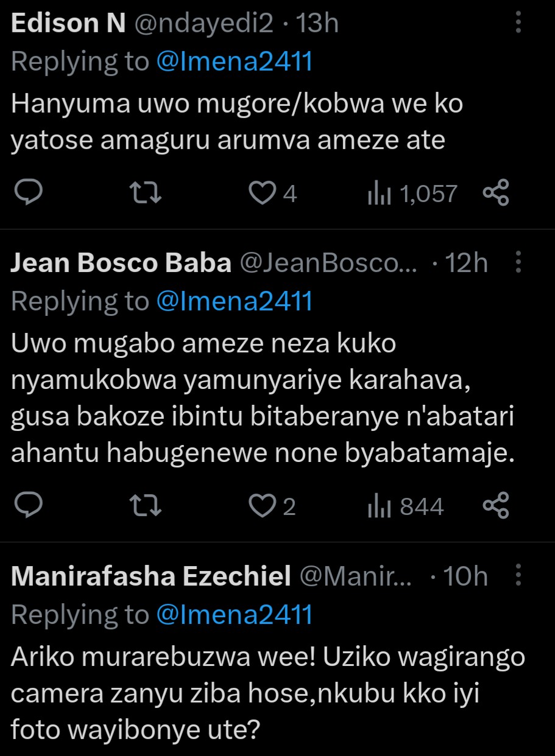
Task: Open Edison N's profile name
Action: tap(68, 24)
